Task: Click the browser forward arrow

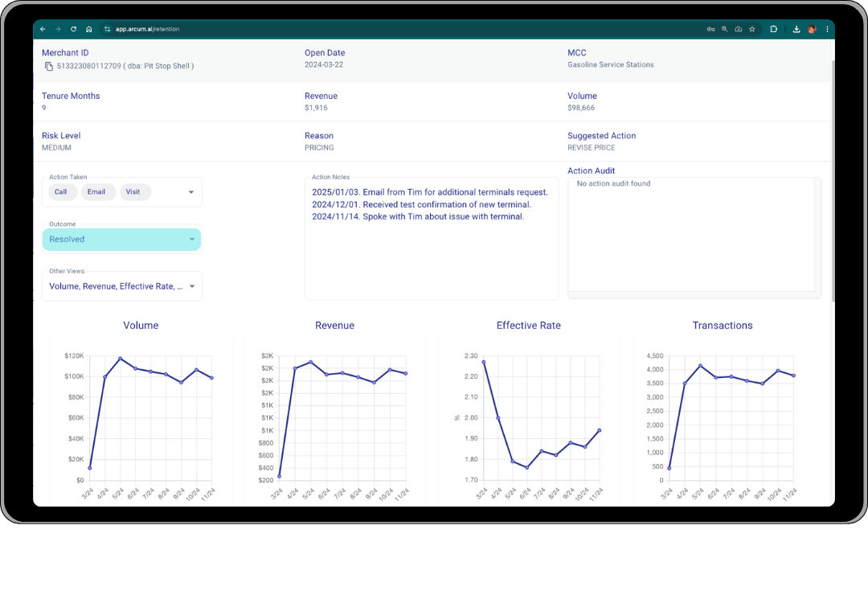Action: (58, 29)
